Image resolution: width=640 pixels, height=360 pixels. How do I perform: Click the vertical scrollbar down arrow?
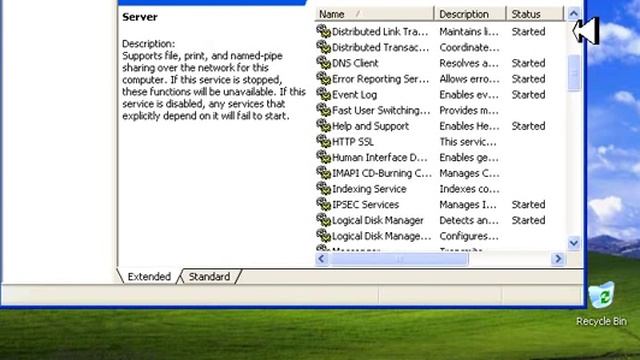click(x=573, y=243)
